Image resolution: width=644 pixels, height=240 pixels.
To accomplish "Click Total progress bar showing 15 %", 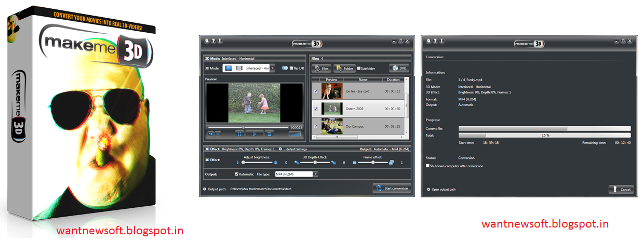I will point(544,135).
